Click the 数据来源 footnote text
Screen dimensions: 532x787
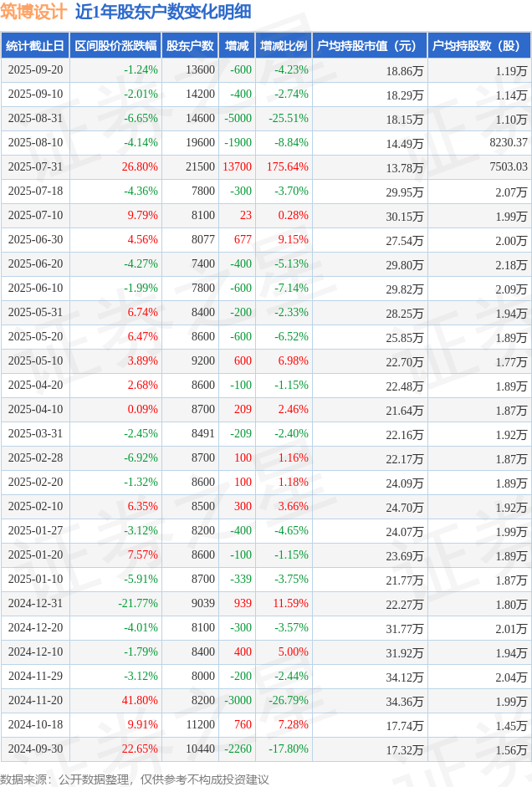pyautogui.click(x=134, y=779)
